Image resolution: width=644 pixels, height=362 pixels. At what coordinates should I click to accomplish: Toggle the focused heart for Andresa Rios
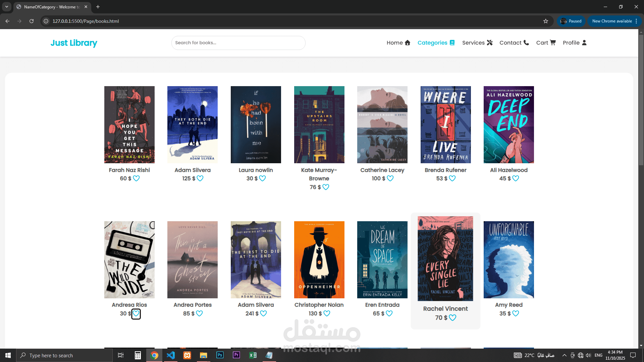(x=136, y=314)
